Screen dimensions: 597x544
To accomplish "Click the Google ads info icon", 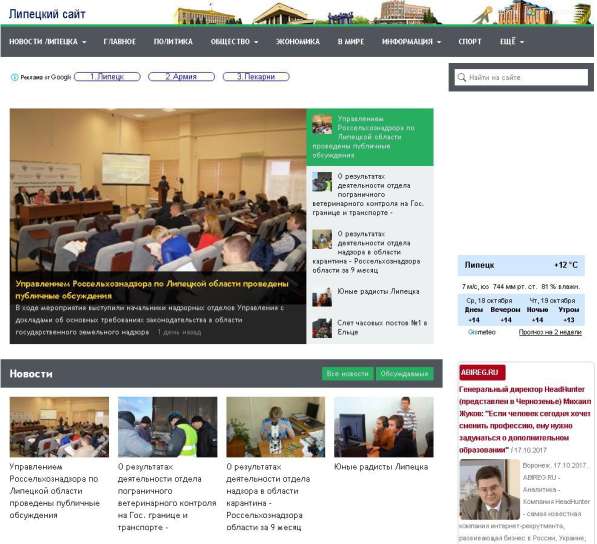I will pyautogui.click(x=14, y=77).
